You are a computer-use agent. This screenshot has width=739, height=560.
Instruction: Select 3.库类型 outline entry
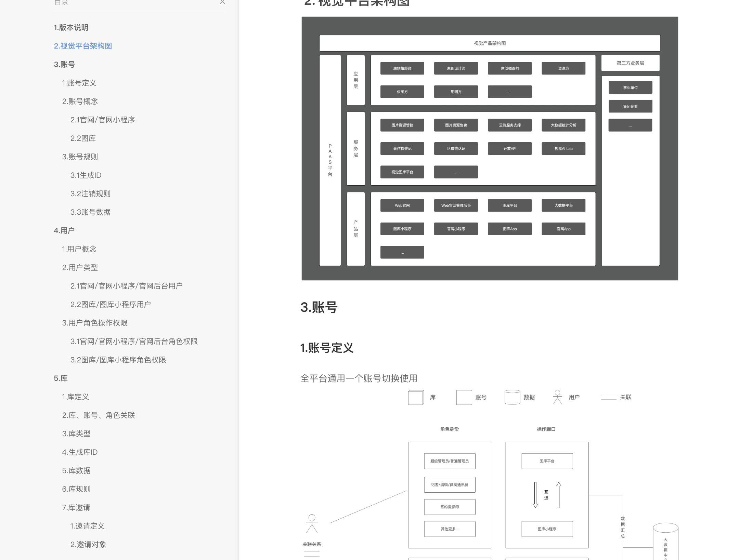tap(76, 434)
